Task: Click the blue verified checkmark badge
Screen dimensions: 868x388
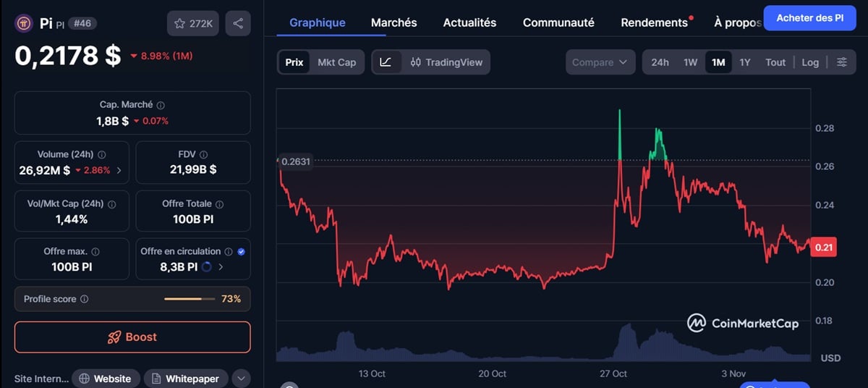Action: pyautogui.click(x=241, y=252)
